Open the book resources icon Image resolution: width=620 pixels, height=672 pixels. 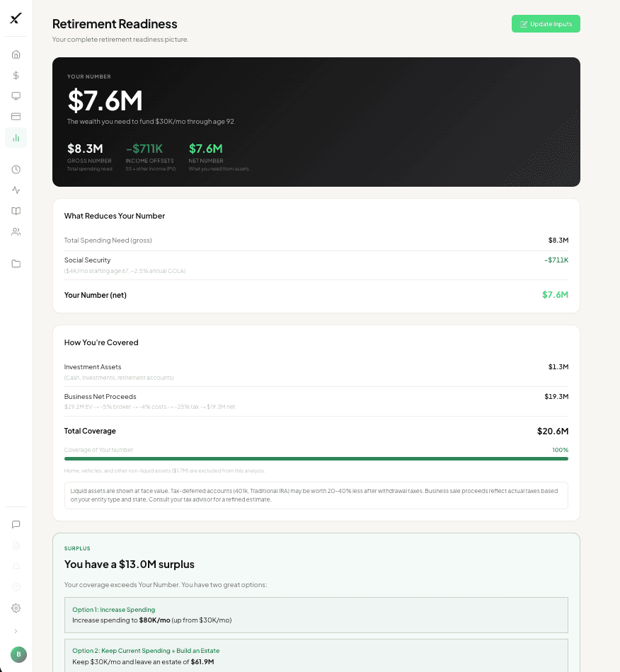16,211
